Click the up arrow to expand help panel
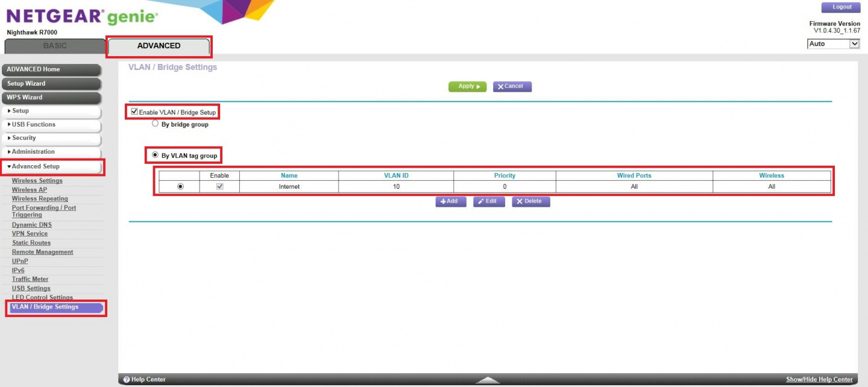 [x=488, y=380]
